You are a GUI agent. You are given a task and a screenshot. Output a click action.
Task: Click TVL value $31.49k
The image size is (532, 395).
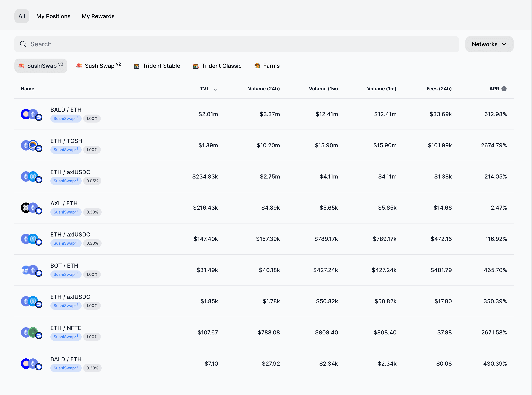pyautogui.click(x=207, y=270)
